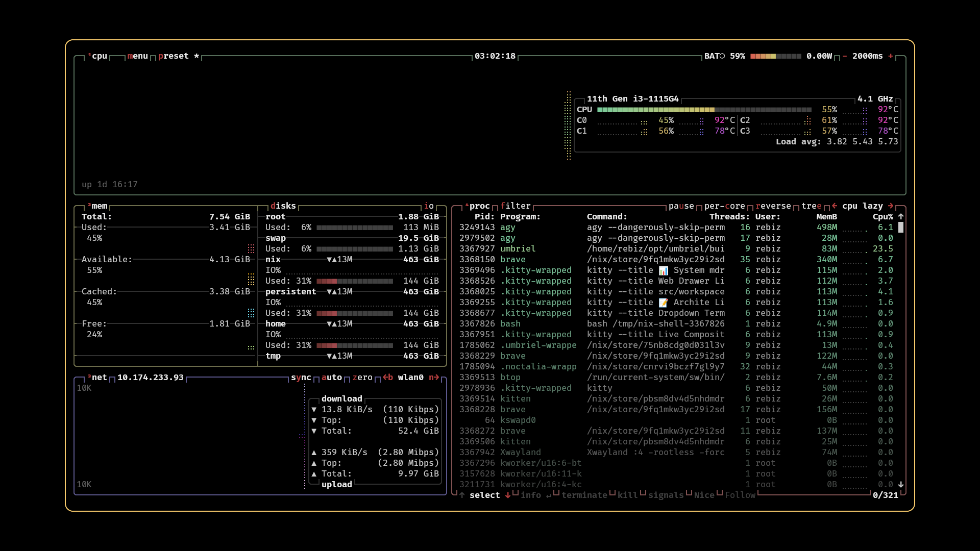Screen dimensions: 980x551
Task: Terminate the selected process
Action: click(x=584, y=495)
